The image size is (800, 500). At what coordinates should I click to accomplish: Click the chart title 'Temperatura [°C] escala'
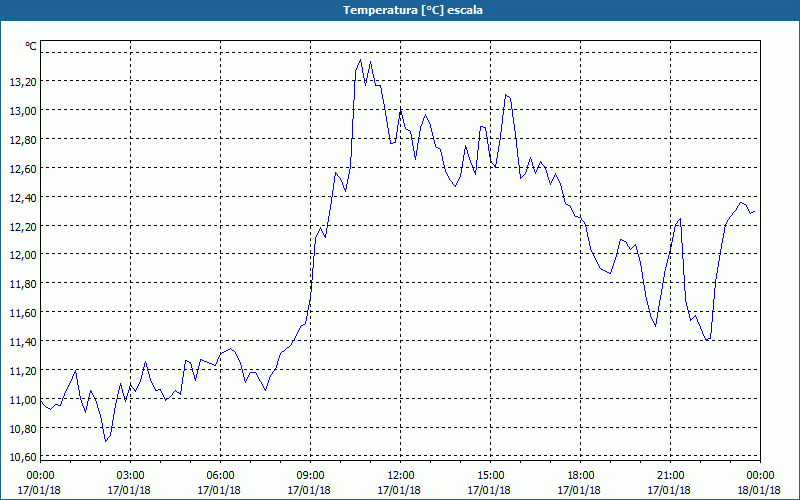click(x=412, y=10)
